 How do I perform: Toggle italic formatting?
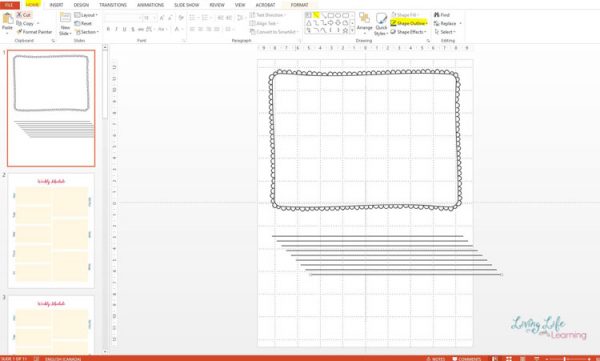[x=116, y=29]
